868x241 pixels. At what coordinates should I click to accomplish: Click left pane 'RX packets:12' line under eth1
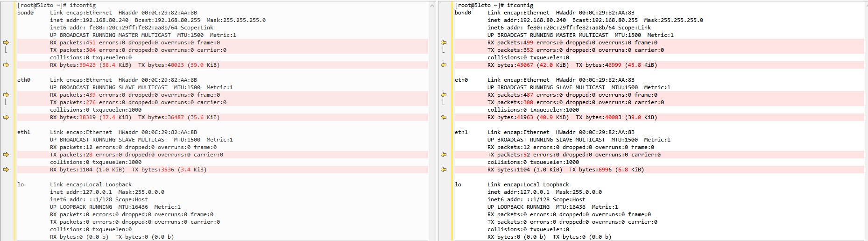tap(134, 147)
